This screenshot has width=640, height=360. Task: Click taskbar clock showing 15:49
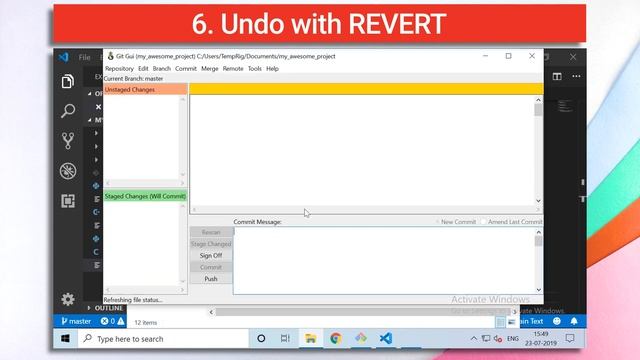tap(541, 338)
